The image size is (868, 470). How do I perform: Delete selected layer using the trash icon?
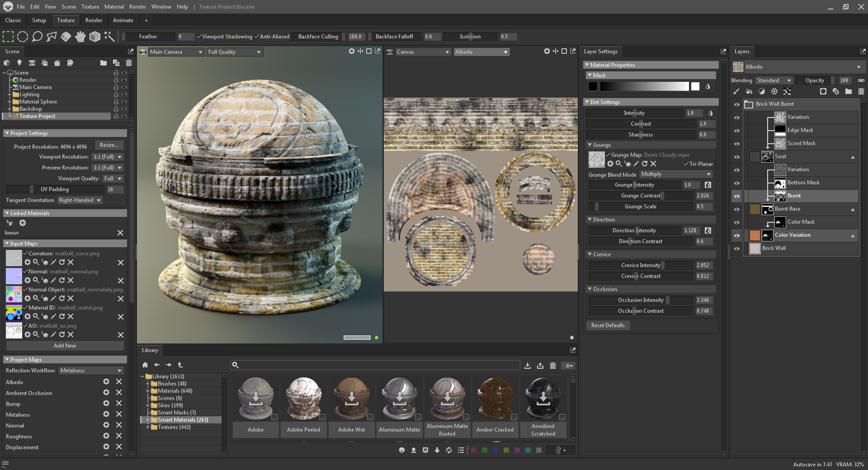tap(861, 91)
